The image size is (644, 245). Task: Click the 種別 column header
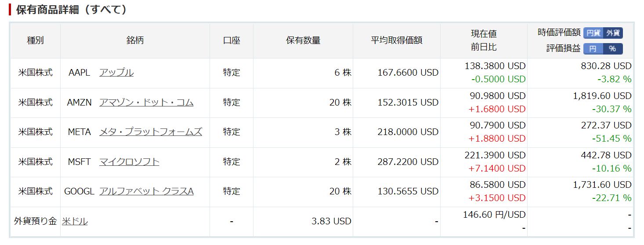click(36, 41)
